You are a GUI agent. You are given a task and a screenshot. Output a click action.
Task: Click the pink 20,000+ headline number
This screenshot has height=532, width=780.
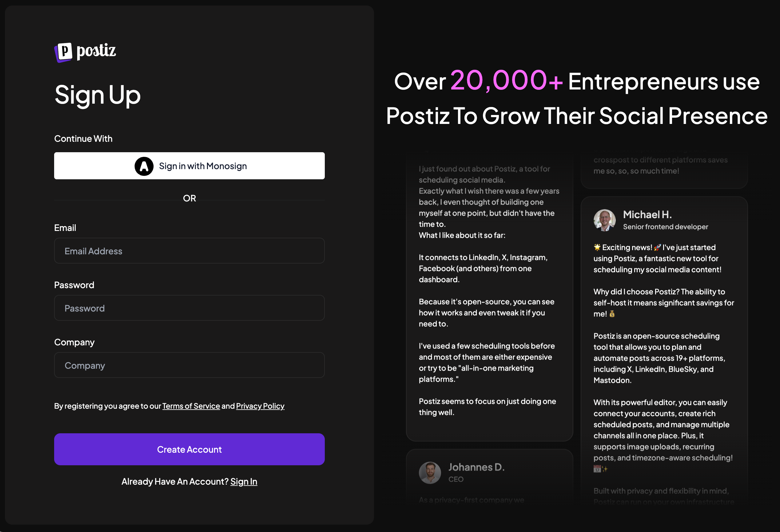click(507, 81)
